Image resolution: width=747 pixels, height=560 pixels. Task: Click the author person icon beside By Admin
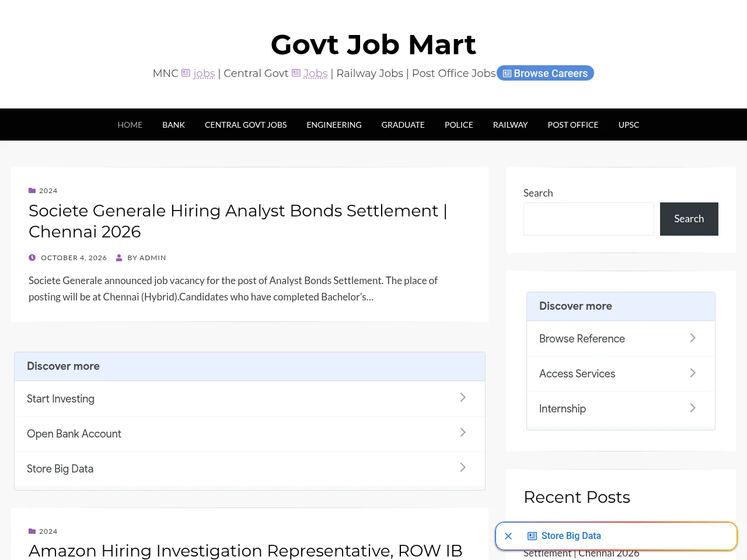pyautogui.click(x=119, y=258)
